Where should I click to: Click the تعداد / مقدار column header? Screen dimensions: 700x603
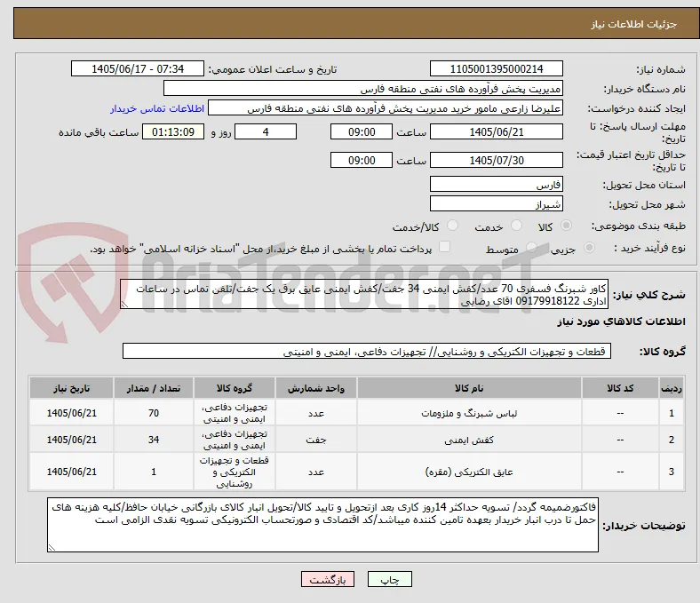point(153,388)
